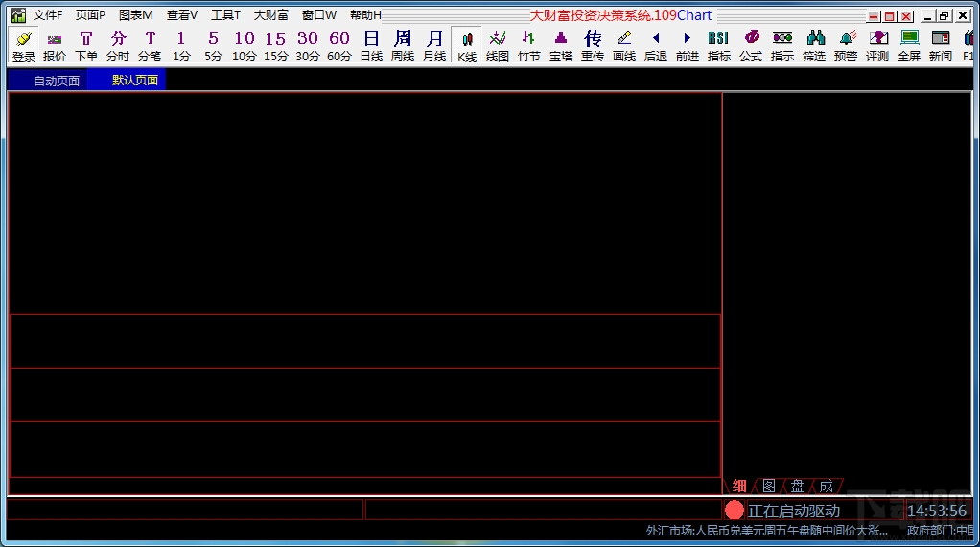The height and width of the screenshot is (547, 980).
Task: Toggle 全屏 fullscreen mode
Action: pos(909,46)
